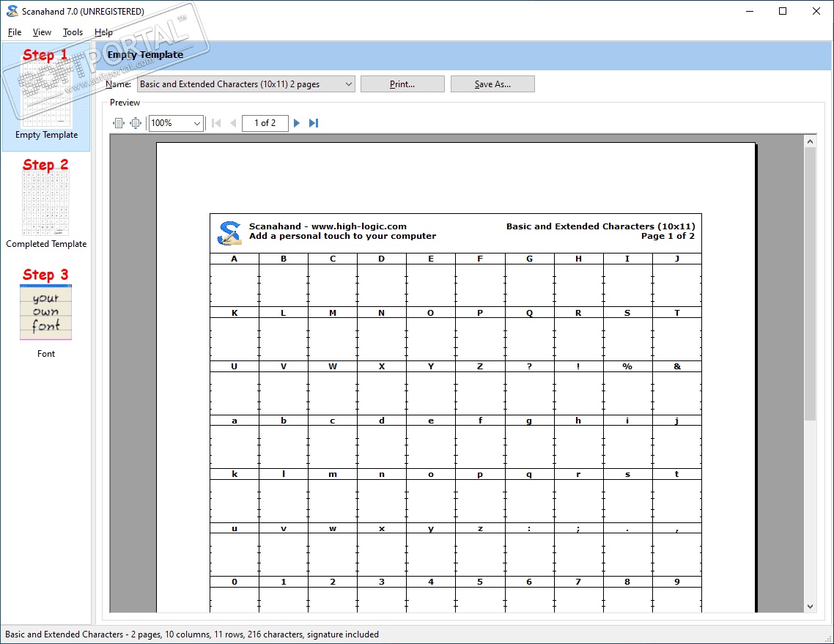The image size is (834, 644).
Task: Click the 'Preview' group label
Action: click(125, 103)
